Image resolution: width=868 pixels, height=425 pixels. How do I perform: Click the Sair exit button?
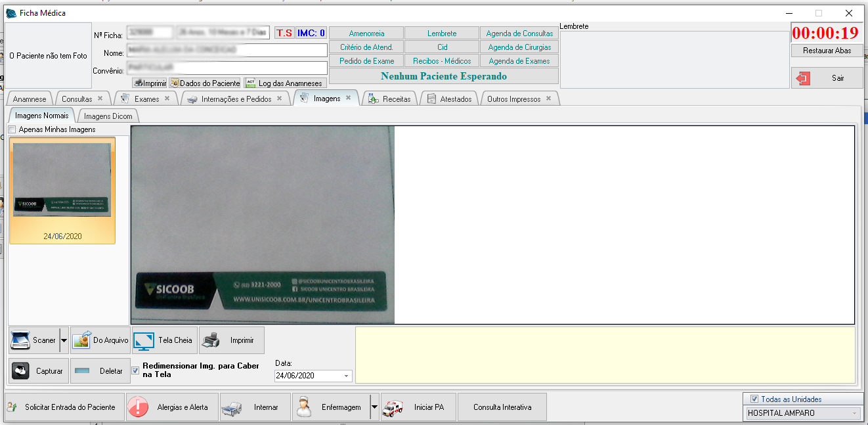pyautogui.click(x=827, y=78)
